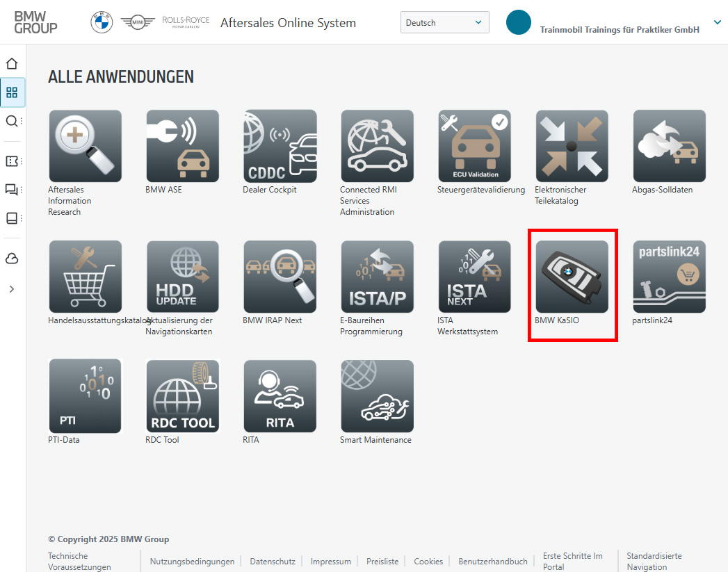Launch the RDC Tool application
The height and width of the screenshot is (572, 728).
pyautogui.click(x=182, y=396)
